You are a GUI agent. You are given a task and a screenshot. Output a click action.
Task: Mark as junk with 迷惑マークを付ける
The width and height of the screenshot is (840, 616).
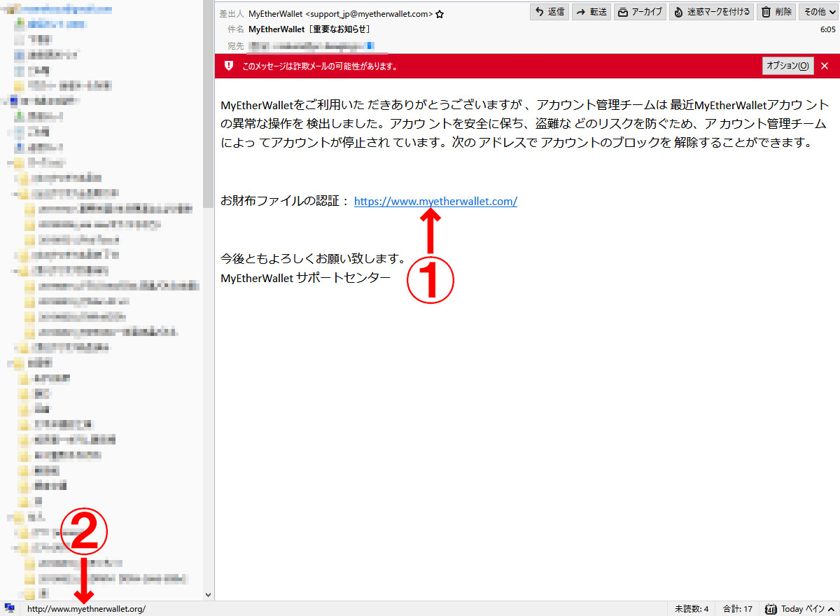coord(712,12)
